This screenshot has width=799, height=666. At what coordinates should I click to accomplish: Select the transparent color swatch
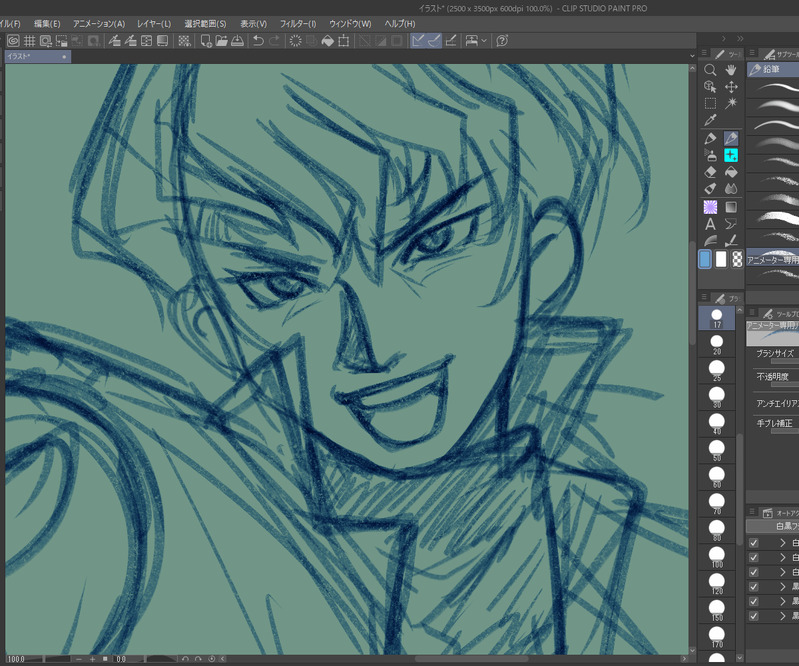737,259
